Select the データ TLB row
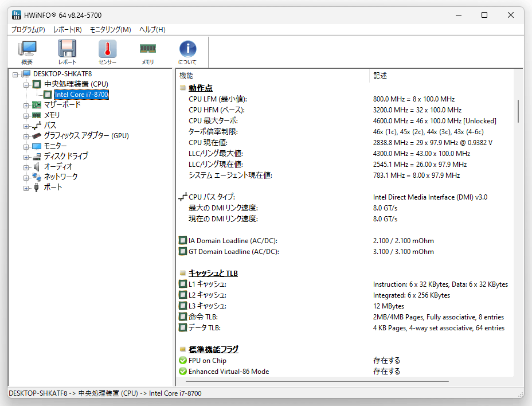532x406 pixels. click(x=345, y=327)
